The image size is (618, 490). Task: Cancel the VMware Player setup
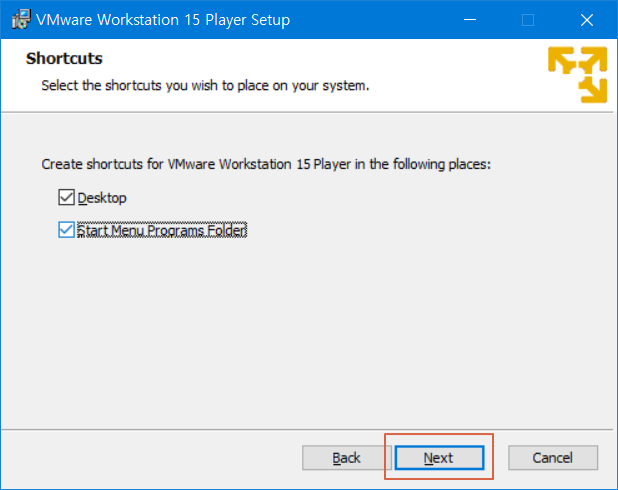point(553,458)
